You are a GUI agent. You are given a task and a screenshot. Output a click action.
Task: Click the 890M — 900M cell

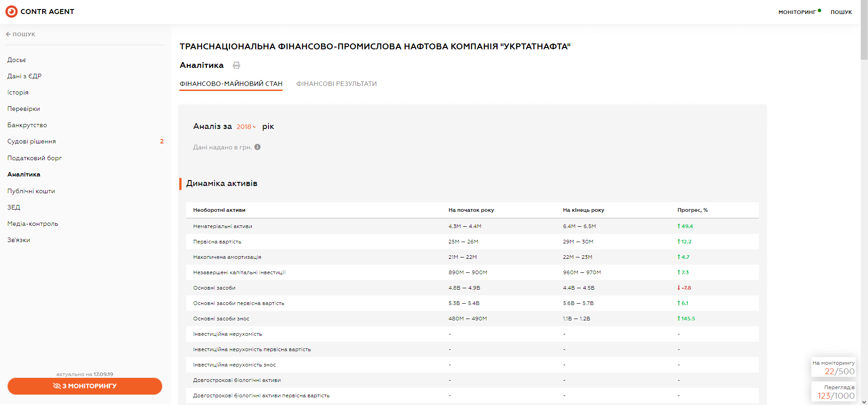pyautogui.click(x=468, y=272)
